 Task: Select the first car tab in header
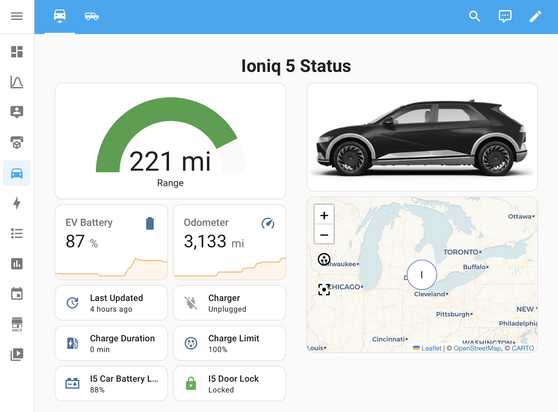pos(60,16)
